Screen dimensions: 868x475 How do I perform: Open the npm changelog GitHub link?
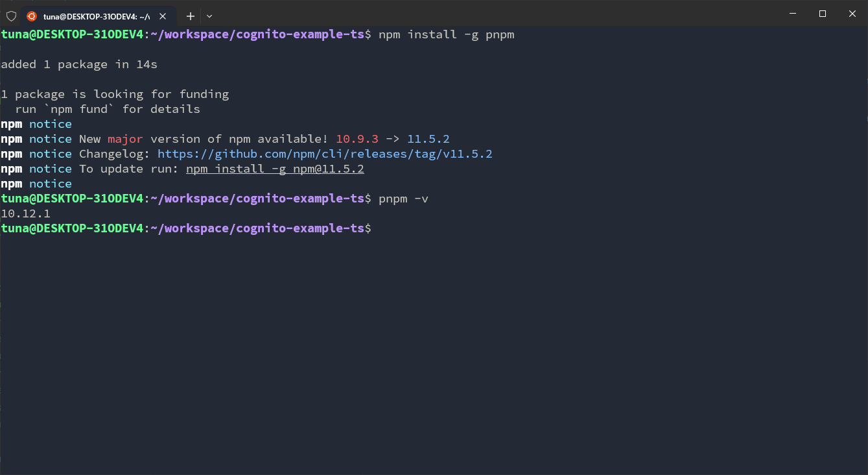tap(323, 153)
